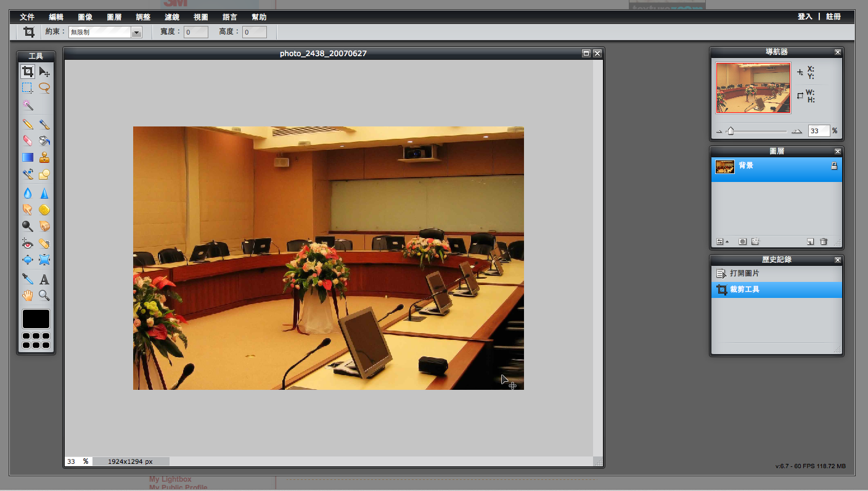This screenshot has width=868, height=491.
Task: Delete the layer with trash icon
Action: tap(824, 241)
